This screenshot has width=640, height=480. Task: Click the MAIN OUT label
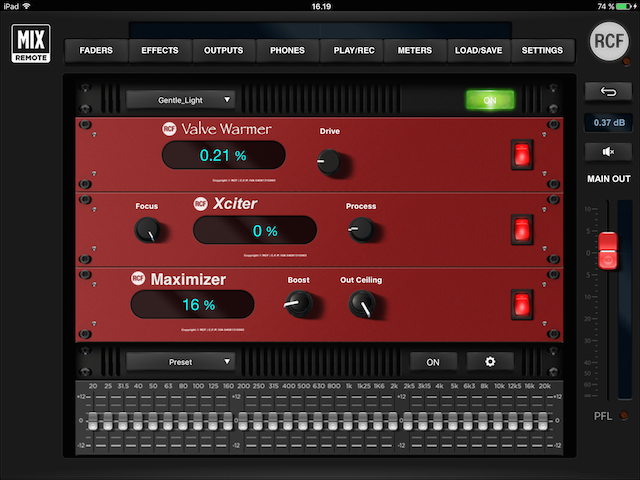point(609,179)
